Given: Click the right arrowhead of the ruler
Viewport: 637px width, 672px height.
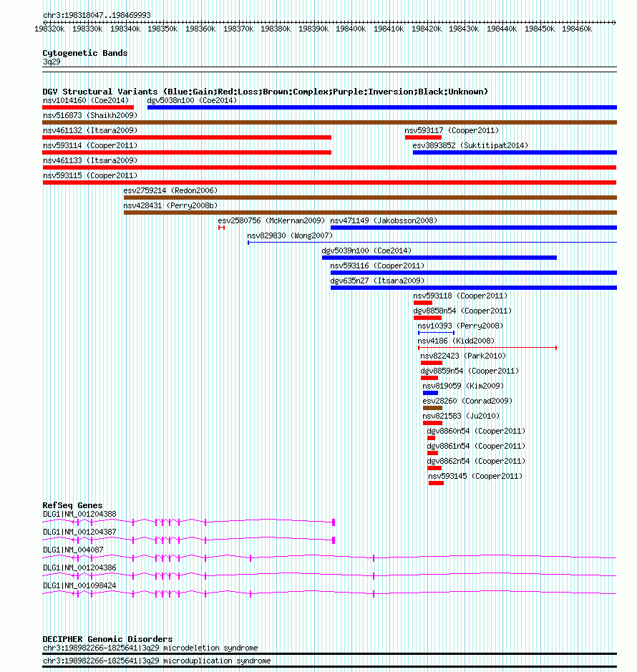Looking at the screenshot, I should [614, 22].
